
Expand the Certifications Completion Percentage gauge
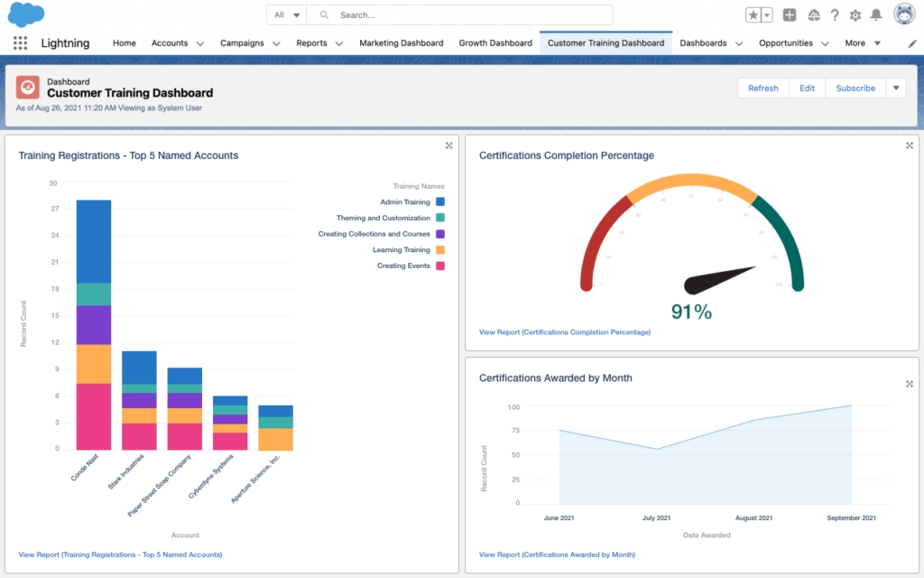(x=910, y=145)
